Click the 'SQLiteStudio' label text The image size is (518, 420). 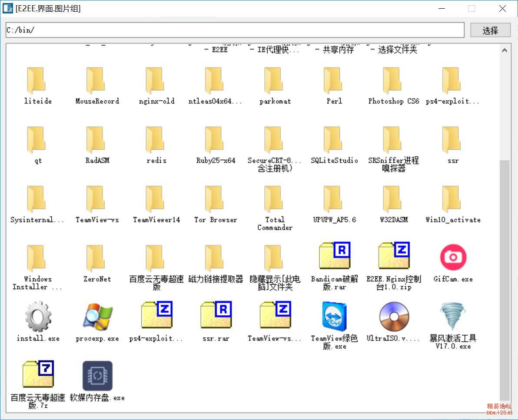pos(334,160)
